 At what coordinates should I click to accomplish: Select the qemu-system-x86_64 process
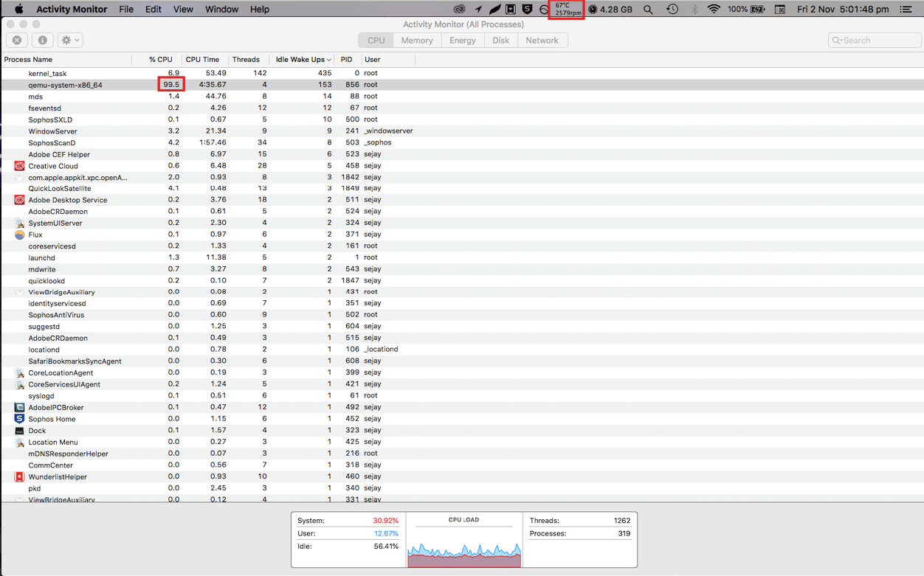[x=462, y=85]
